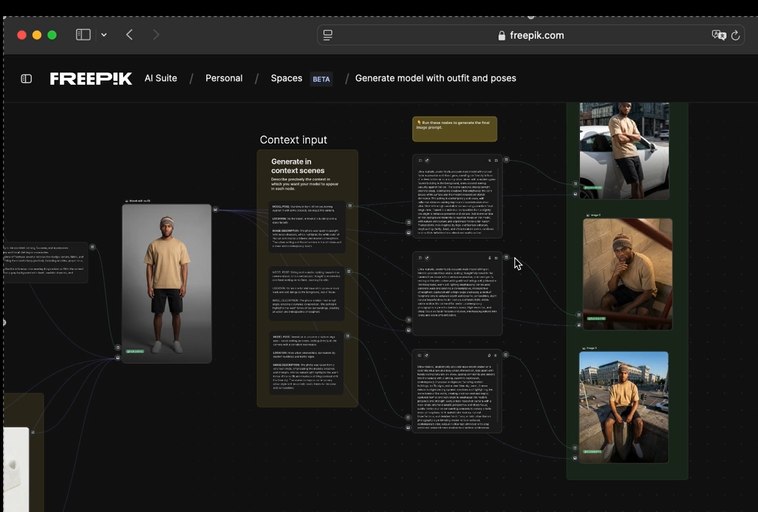Click the output port of the middle prompt node
Screen dimensions: 758x512
[506, 257]
